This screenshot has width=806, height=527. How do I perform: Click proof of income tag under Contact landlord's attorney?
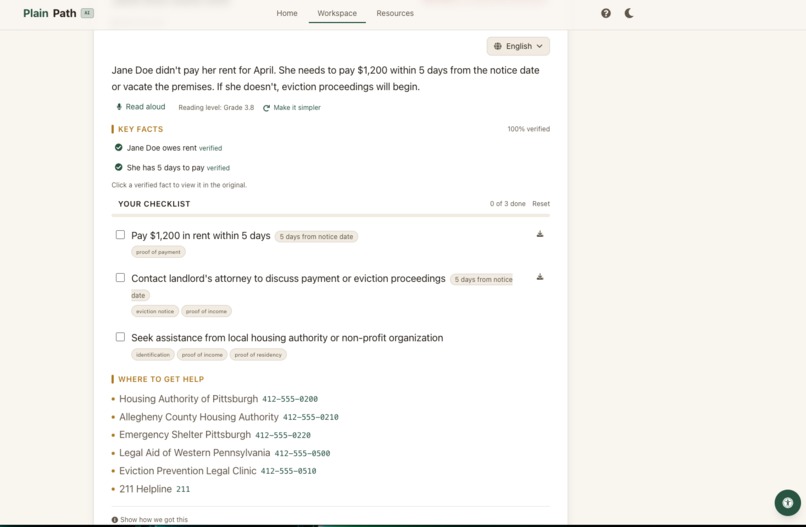[206, 312]
